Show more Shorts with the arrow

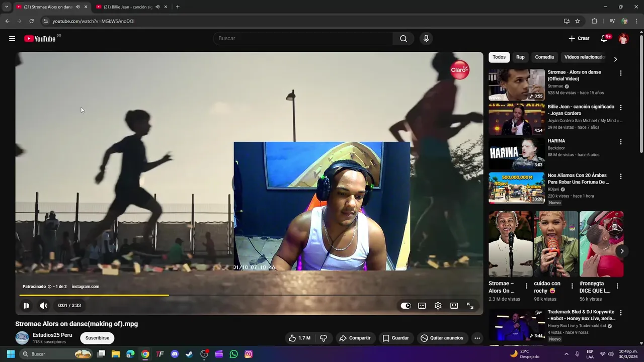point(622,251)
